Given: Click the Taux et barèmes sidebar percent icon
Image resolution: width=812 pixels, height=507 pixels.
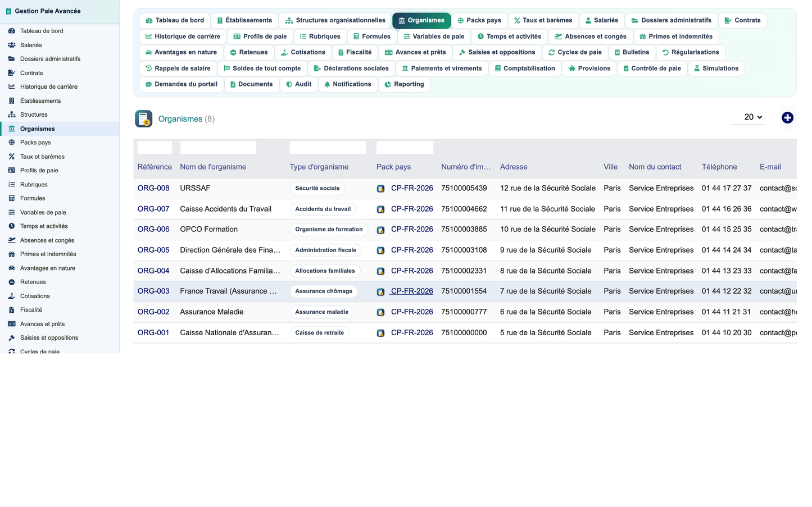Looking at the screenshot, I should coord(11,157).
